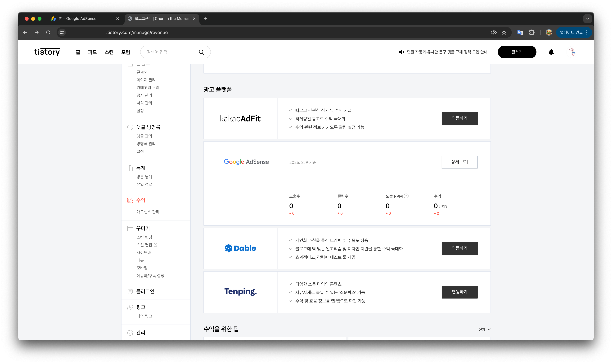
Task: Open 사이드바 in sidebar
Action: tap(144, 253)
